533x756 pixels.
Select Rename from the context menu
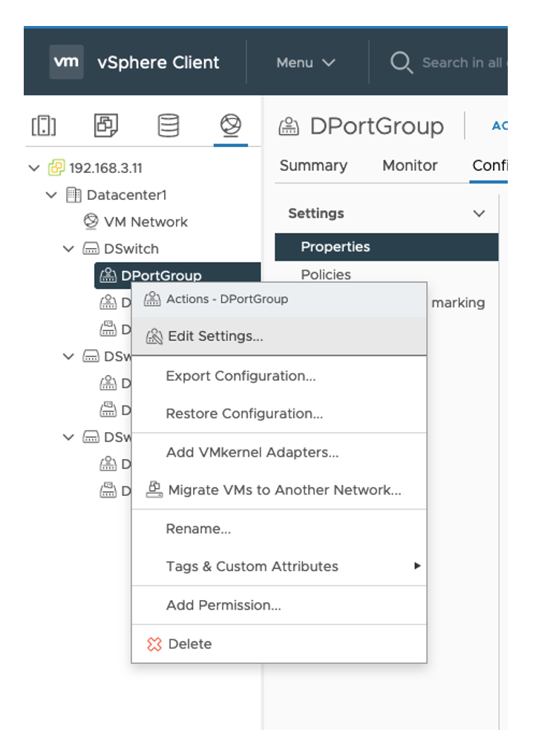(279, 529)
